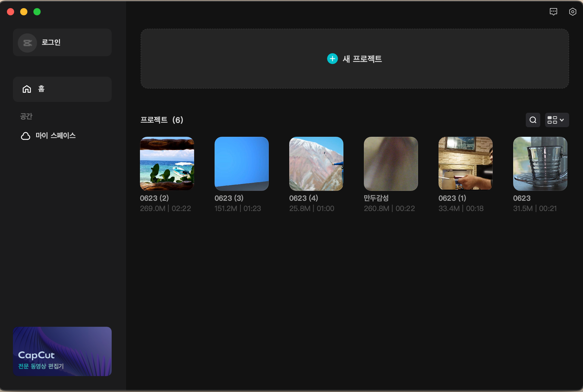Click the home house icon
Image resolution: width=583 pixels, height=392 pixels.
pos(27,89)
